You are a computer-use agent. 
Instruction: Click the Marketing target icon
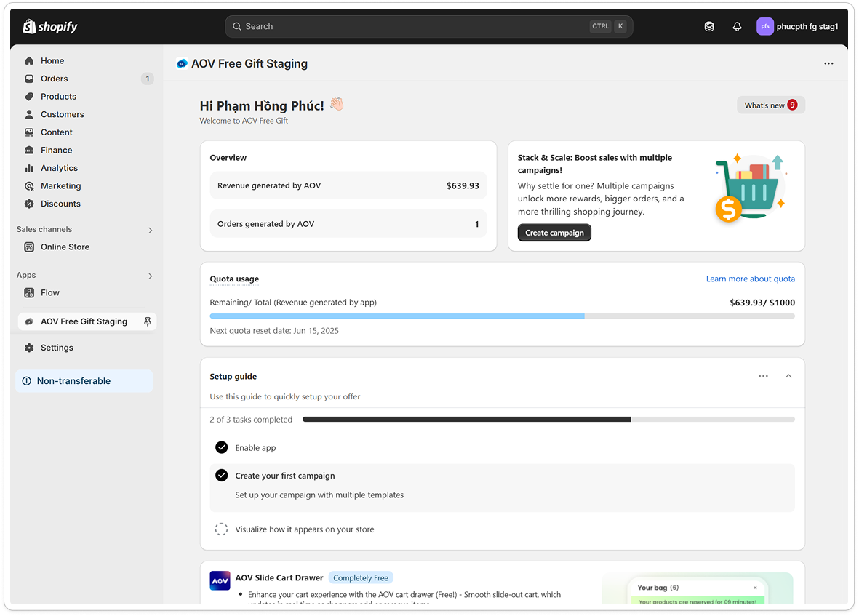(29, 186)
